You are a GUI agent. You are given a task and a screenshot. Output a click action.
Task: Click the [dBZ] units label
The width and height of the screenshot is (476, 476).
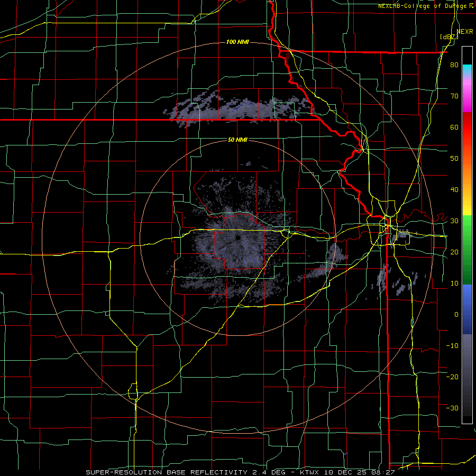(x=449, y=37)
